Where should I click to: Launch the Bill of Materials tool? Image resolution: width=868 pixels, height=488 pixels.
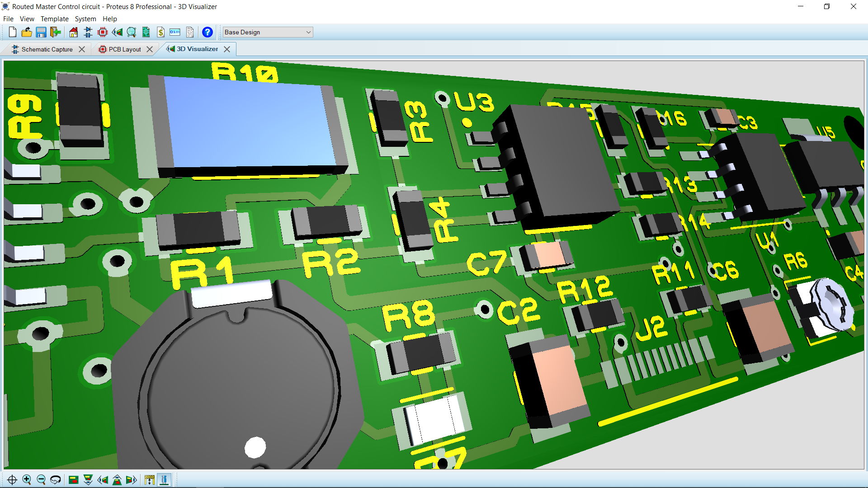tap(161, 32)
